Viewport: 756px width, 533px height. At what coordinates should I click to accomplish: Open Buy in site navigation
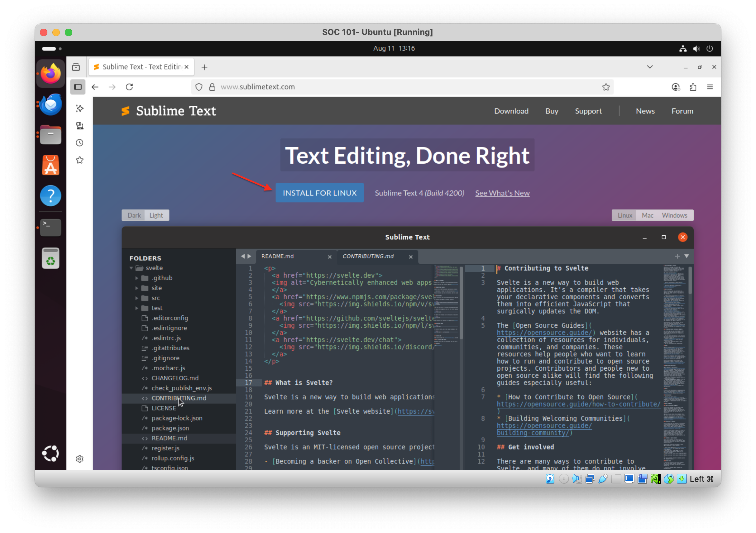[x=552, y=111]
